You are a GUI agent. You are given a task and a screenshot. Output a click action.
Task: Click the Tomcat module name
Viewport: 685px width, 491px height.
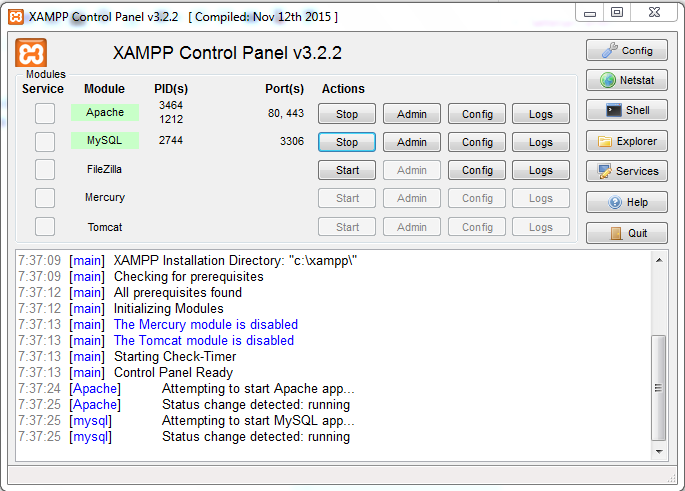coord(105,227)
